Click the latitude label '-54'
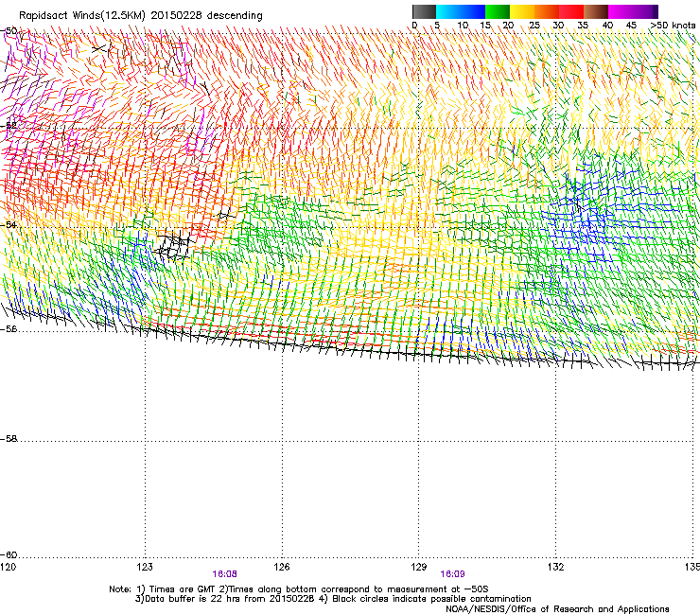Viewport: 700px width, 615px height. tap(9, 224)
